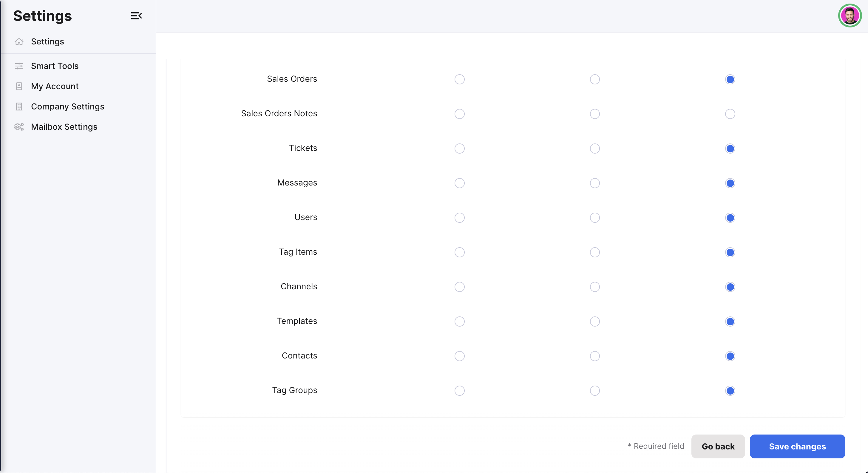Collapse the Settings sidebar menu icon

(x=137, y=16)
